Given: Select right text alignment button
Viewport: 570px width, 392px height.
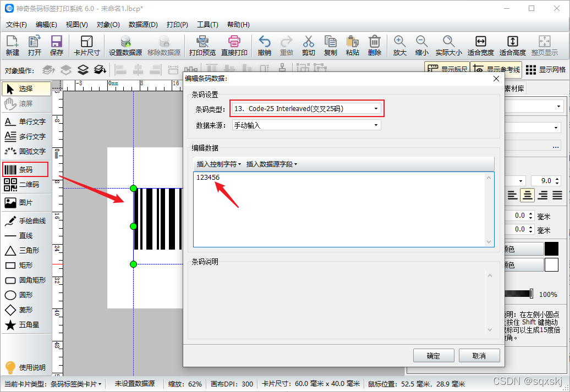Looking at the screenshot, I should [x=542, y=196].
